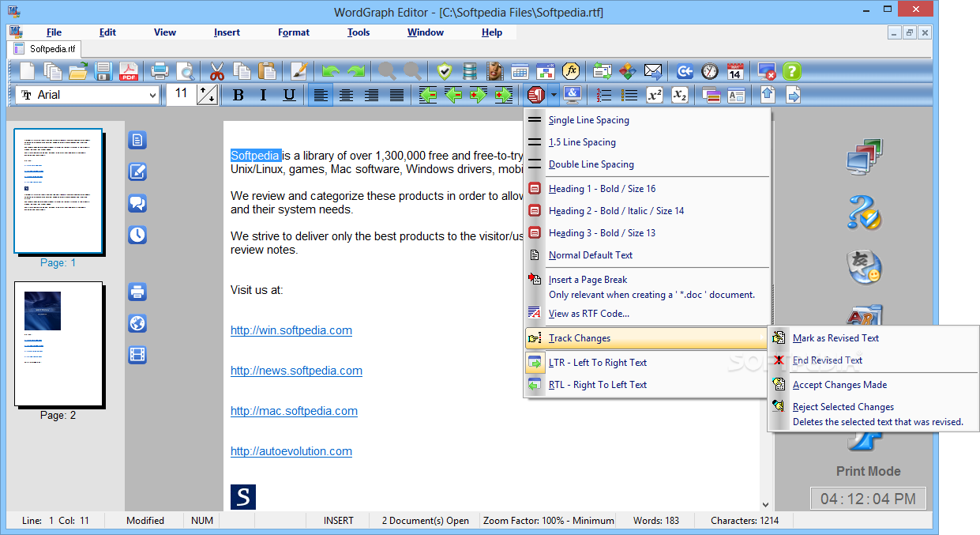Open http://autoevolution.com link
Image resolution: width=980 pixels, height=535 pixels.
pos(291,451)
